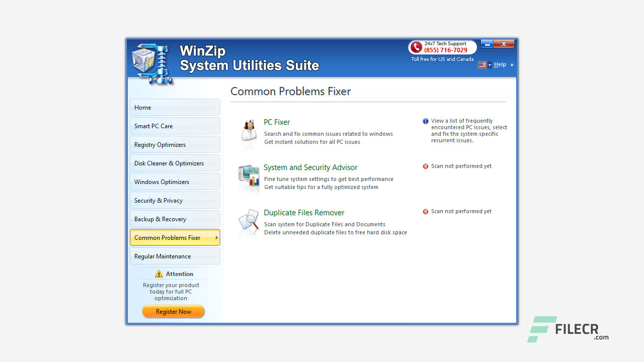Switch to Backup & Recovery section
Image resolution: width=644 pixels, height=362 pixels.
[175, 219]
